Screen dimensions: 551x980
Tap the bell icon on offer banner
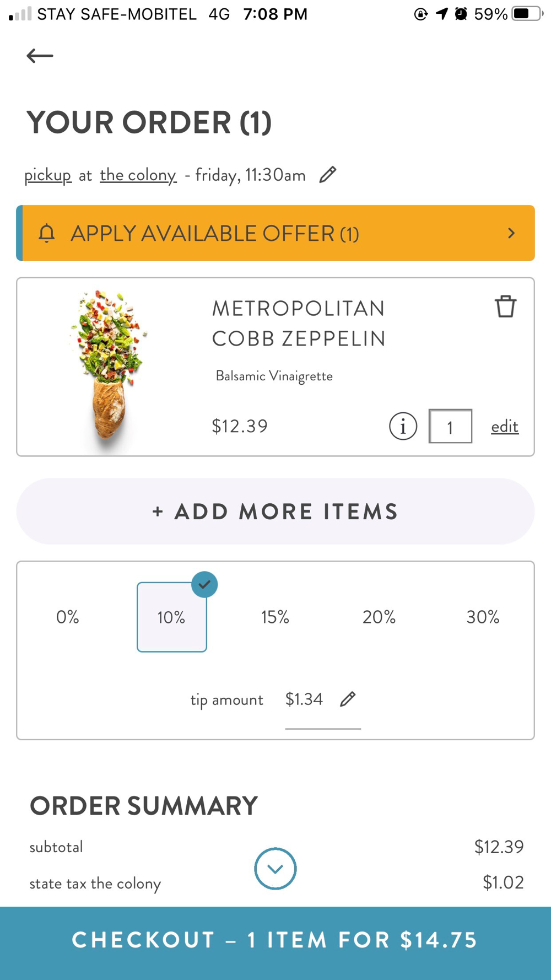click(x=47, y=233)
